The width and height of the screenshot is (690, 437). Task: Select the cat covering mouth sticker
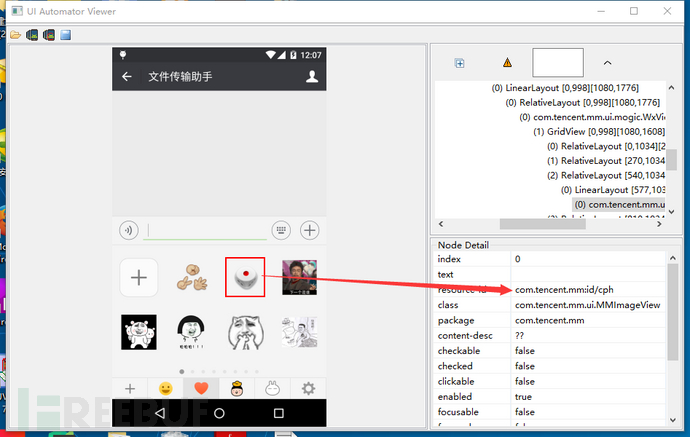(x=246, y=333)
